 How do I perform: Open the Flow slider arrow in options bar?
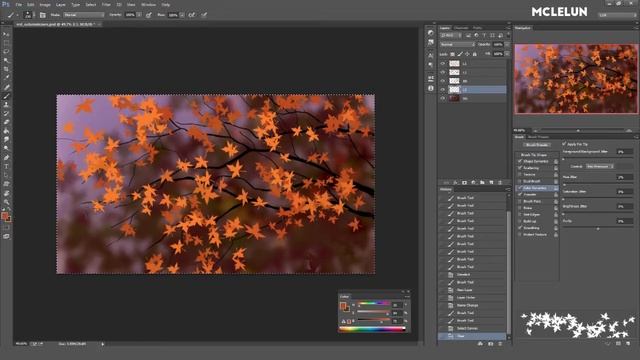pos(182,15)
